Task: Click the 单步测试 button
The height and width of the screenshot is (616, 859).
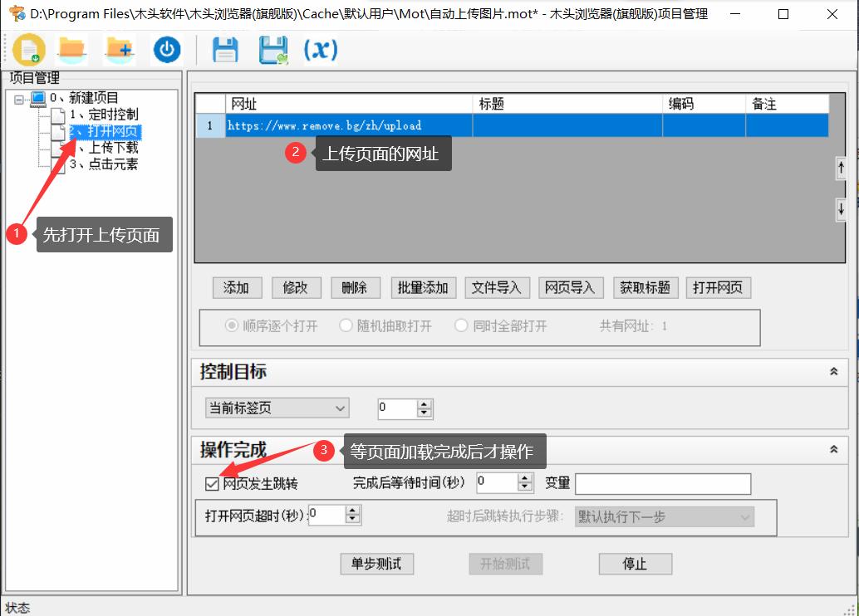Action: 376,564
